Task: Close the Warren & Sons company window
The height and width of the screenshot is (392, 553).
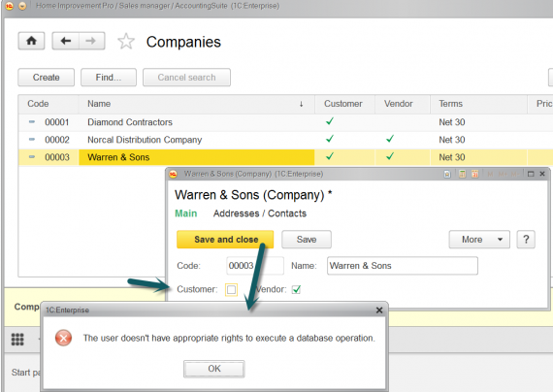Action: tap(542, 174)
